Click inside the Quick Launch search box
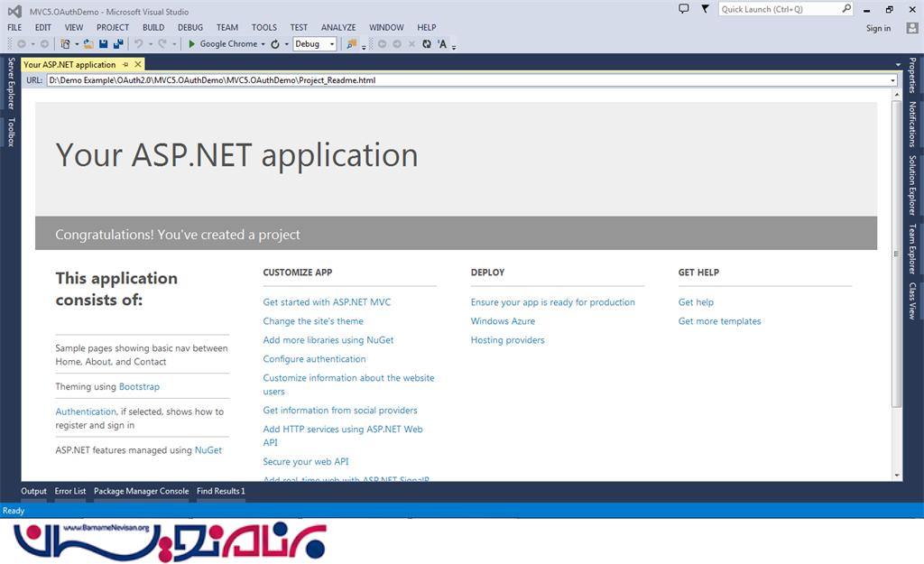 [780, 9]
